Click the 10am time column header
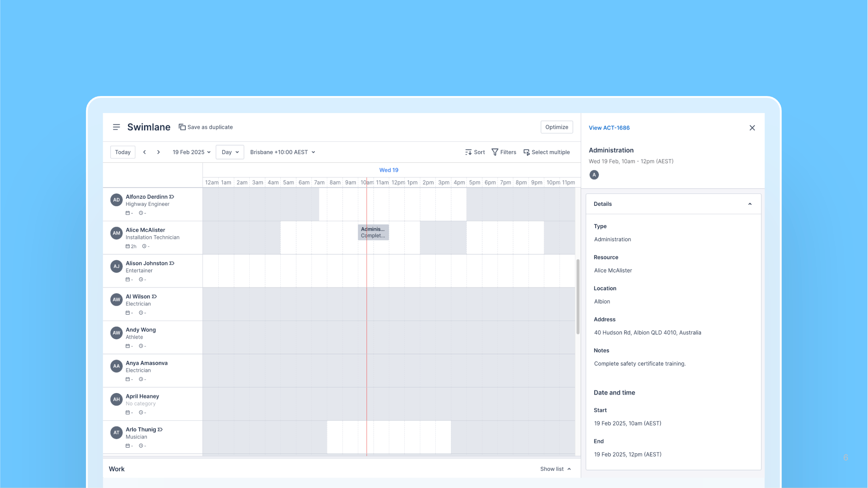Screen dimensions: 868x488 pyautogui.click(x=367, y=183)
